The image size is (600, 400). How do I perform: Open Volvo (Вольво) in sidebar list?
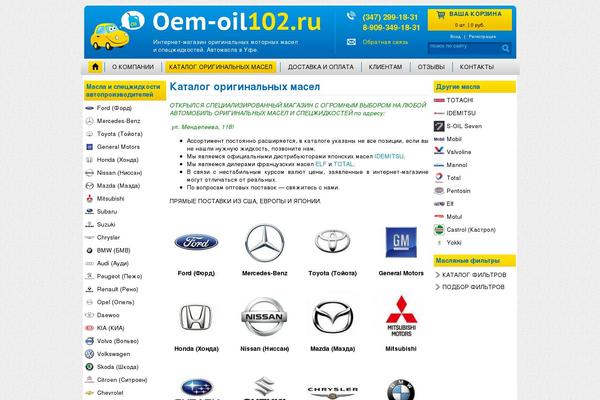pos(117,341)
